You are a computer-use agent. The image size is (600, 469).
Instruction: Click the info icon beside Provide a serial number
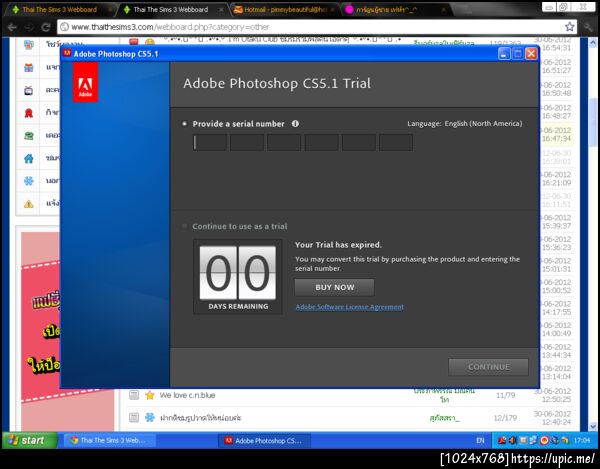click(x=295, y=124)
